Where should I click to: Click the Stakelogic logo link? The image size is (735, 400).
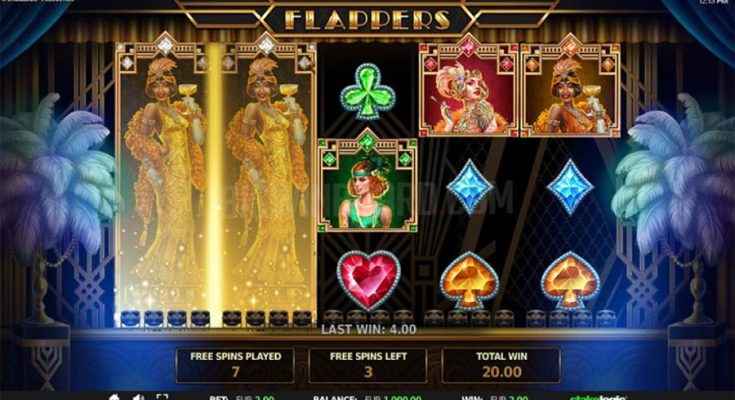(598, 398)
